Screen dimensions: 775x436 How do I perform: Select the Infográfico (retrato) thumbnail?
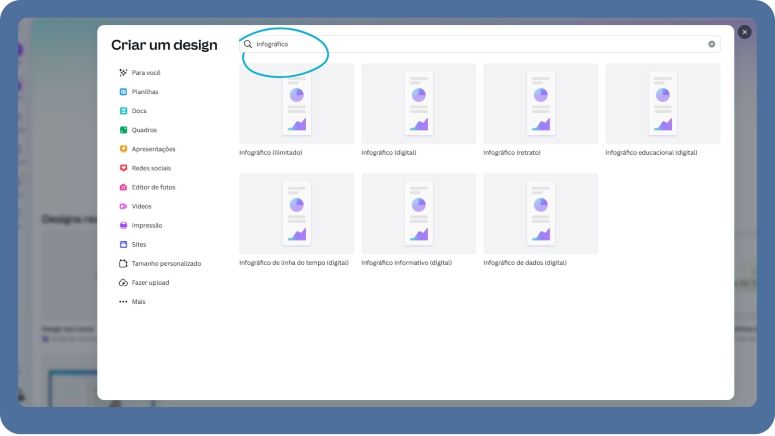point(541,104)
